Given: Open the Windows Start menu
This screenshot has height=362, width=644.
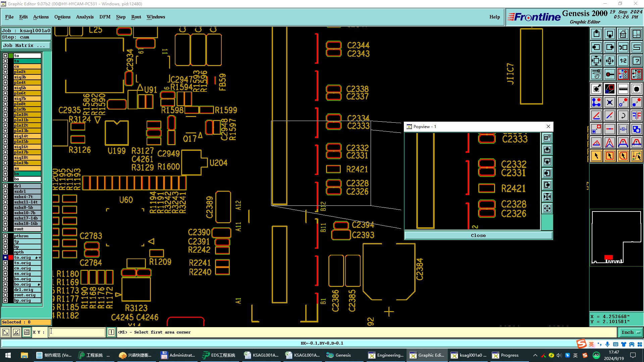Looking at the screenshot, I should click(8, 355).
